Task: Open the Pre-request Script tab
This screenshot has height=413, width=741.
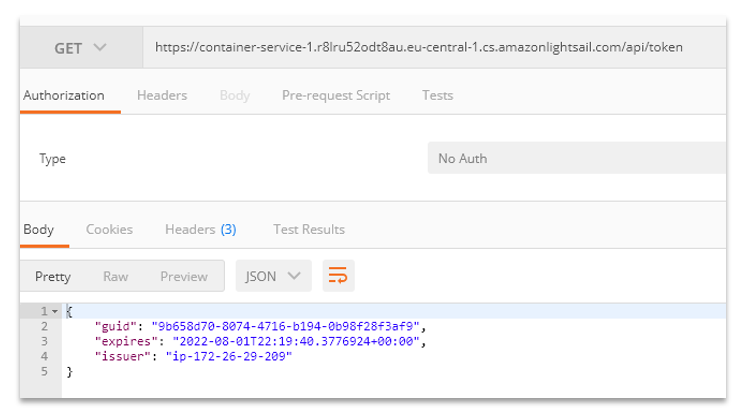Action: pyautogui.click(x=336, y=96)
